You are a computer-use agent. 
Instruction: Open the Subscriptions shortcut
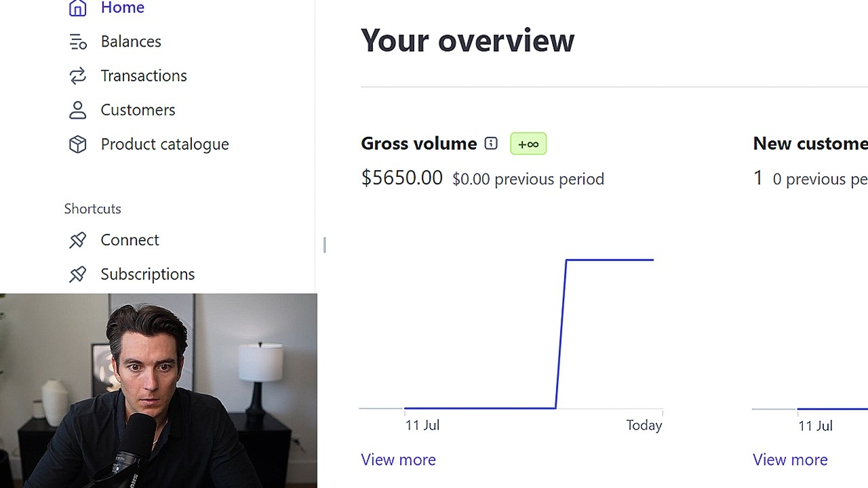(x=147, y=274)
